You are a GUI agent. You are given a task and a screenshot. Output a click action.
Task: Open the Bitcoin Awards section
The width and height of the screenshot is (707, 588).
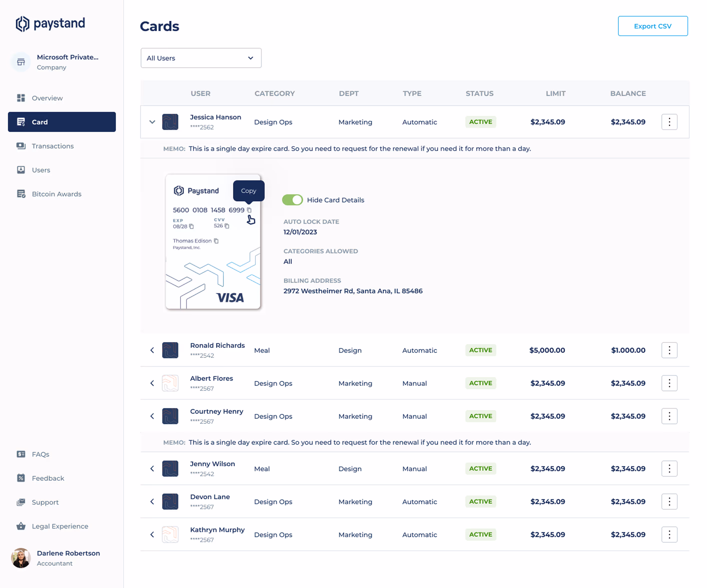[x=57, y=194]
